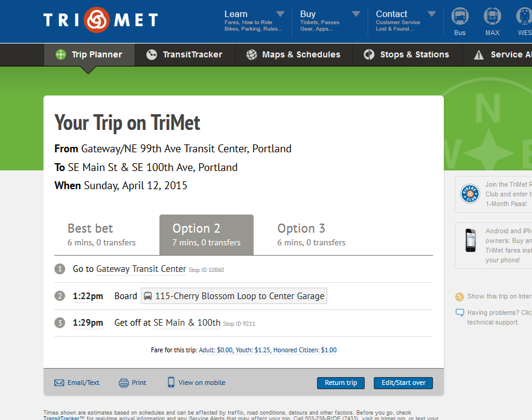The height and width of the screenshot is (420, 532).
Task: Click the speech bubble icon for technical support
Action: click(x=459, y=311)
